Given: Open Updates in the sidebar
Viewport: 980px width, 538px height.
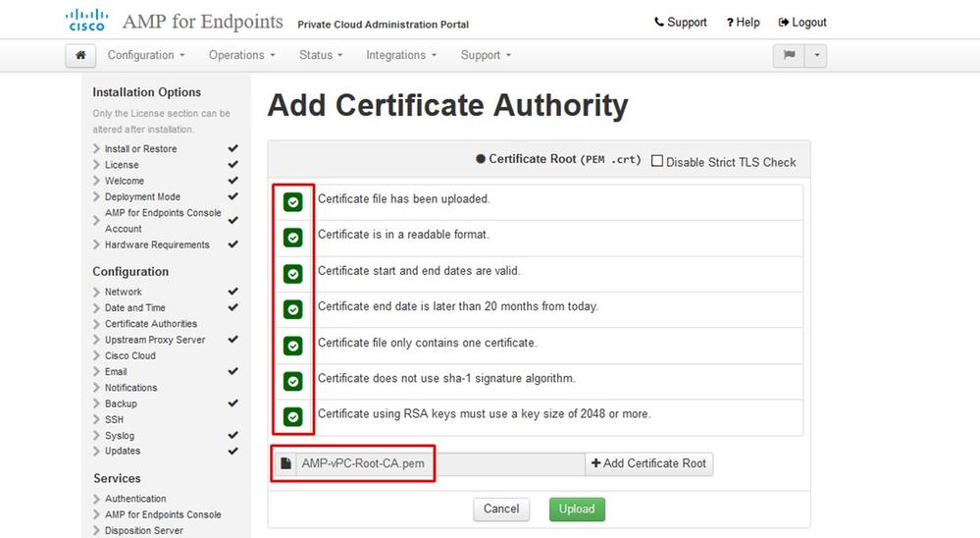Looking at the screenshot, I should coord(123,451).
